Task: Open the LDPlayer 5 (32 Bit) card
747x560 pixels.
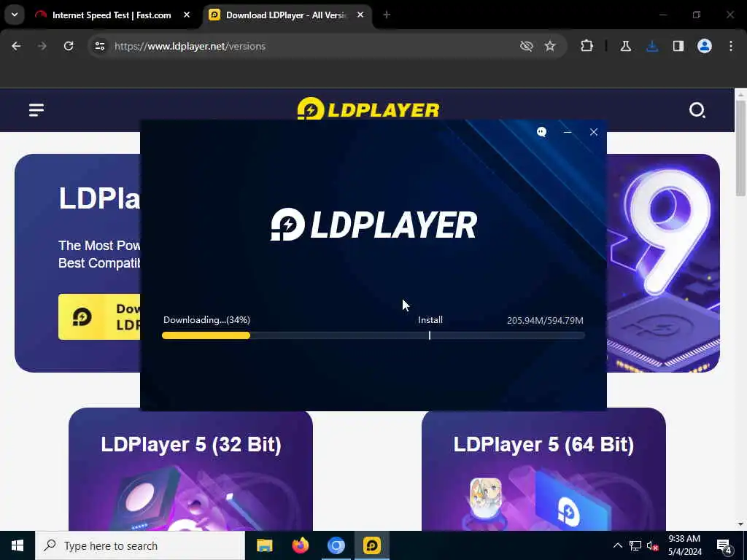Action: pyautogui.click(x=190, y=470)
